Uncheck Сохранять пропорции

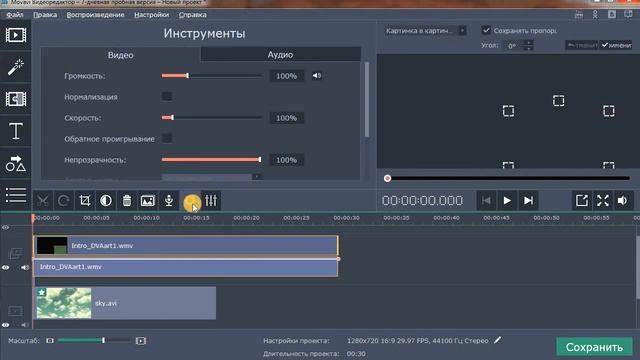pyautogui.click(x=486, y=30)
